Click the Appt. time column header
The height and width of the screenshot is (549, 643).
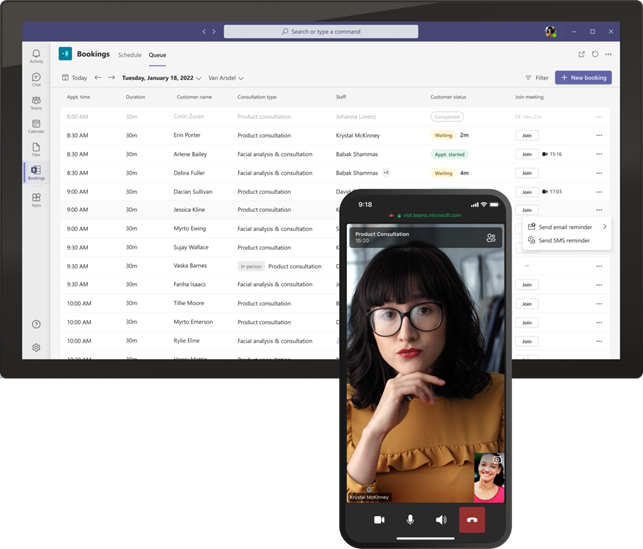[x=78, y=97]
